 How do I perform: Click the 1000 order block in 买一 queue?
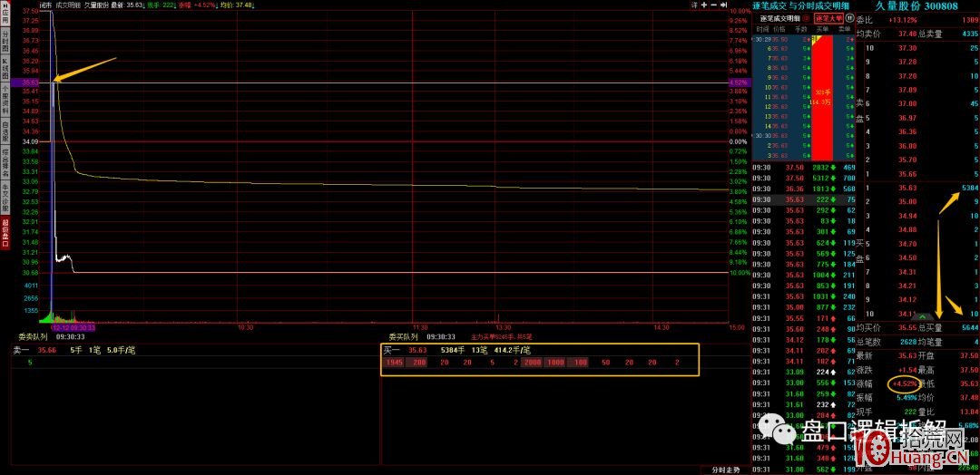coord(554,363)
